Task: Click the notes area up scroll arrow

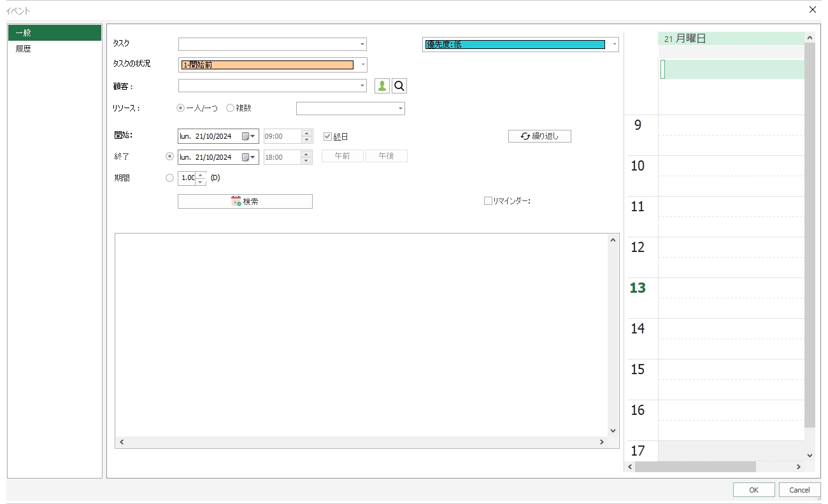Action: click(613, 240)
